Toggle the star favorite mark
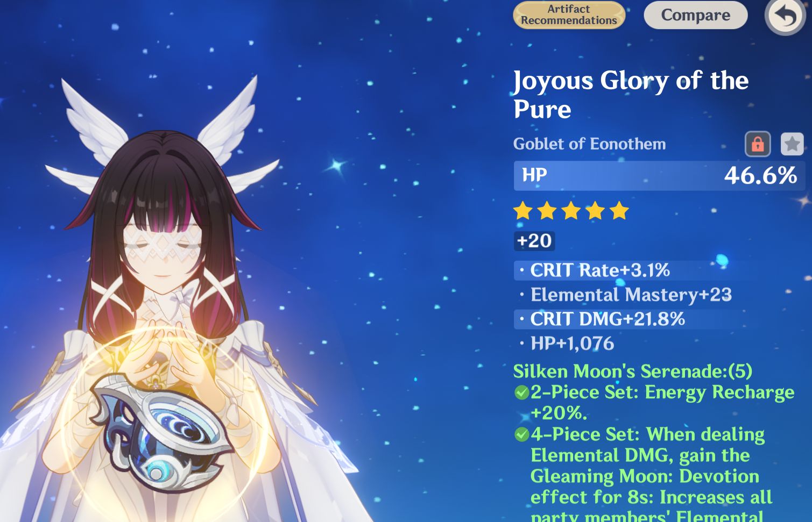Screen dimensions: 812x522 [x=792, y=144]
